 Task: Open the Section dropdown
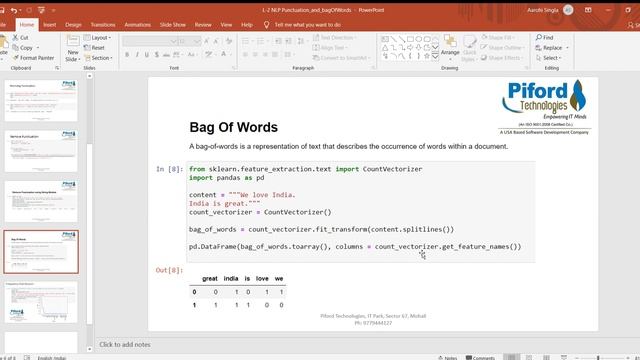pos(98,58)
